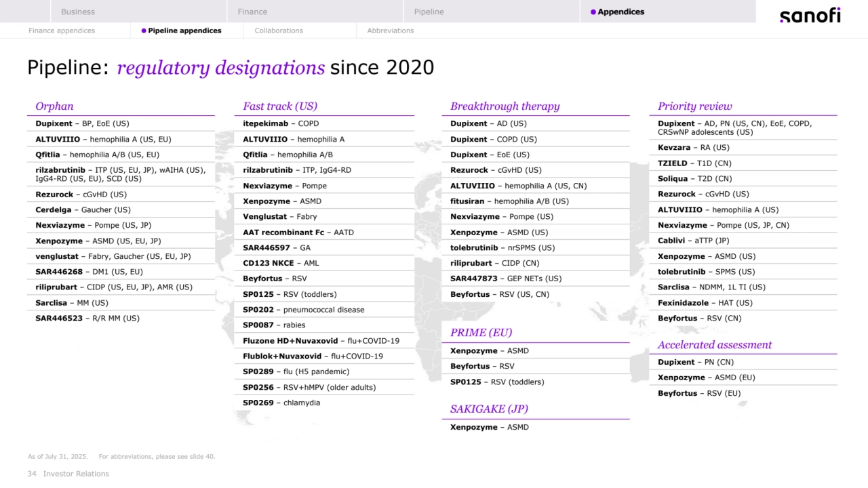This screenshot has height=488, width=868.
Task: Click the Accelerated assessment heading
Action: point(715,345)
